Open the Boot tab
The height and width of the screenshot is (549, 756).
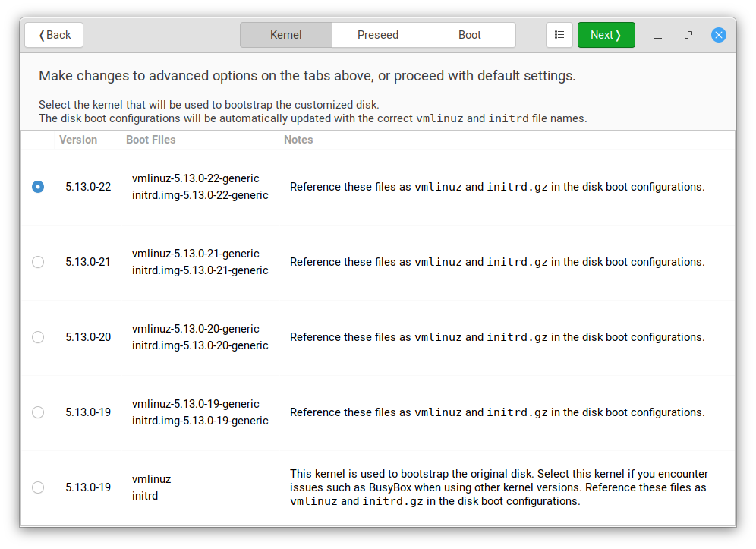click(x=470, y=35)
